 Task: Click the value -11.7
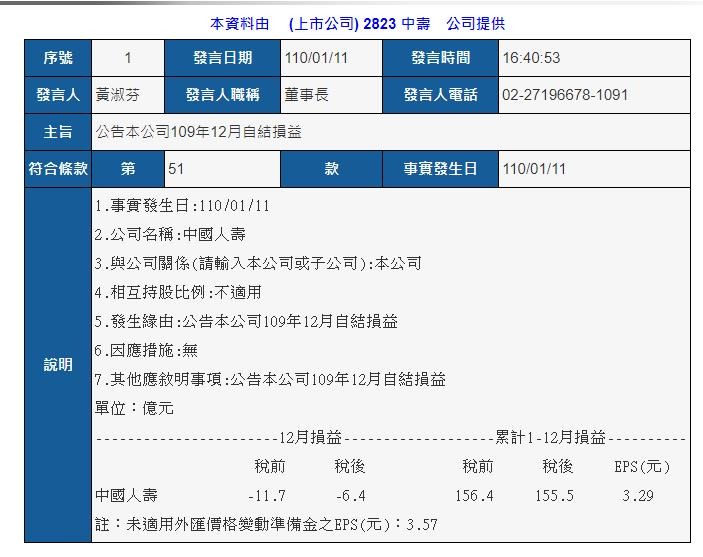(x=267, y=496)
